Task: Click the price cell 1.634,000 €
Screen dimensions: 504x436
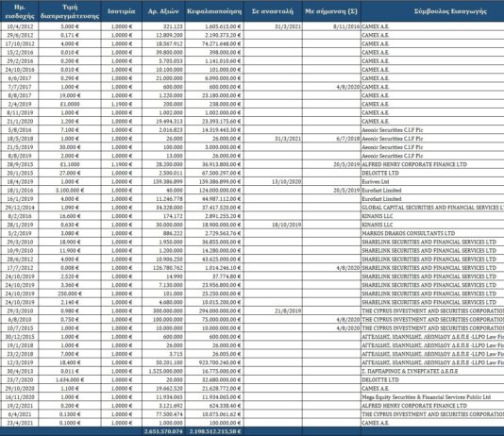Action: coord(70,380)
